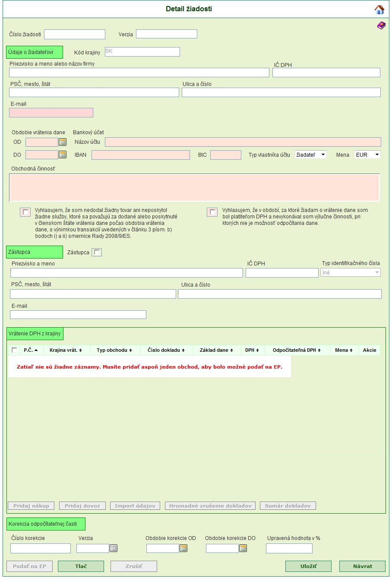Select all rows checkbox in table header

point(14,350)
